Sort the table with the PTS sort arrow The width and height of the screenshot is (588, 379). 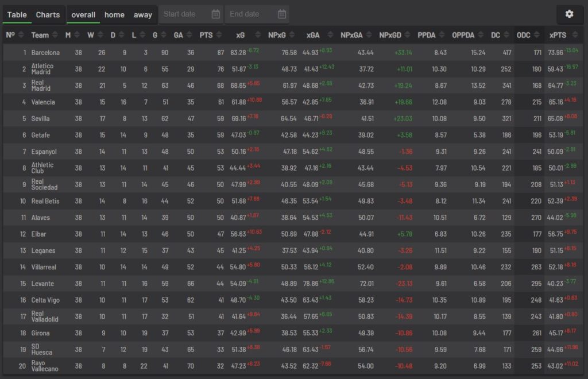[218, 35]
